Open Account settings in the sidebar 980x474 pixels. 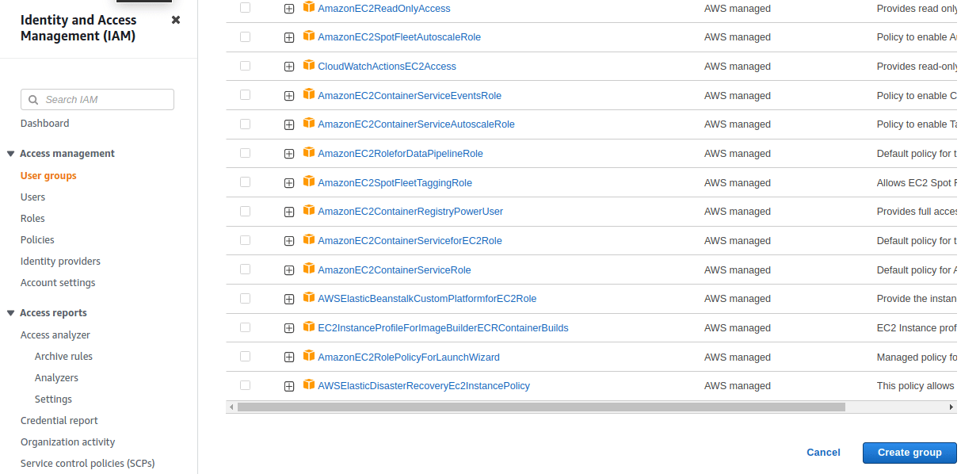pos(58,283)
